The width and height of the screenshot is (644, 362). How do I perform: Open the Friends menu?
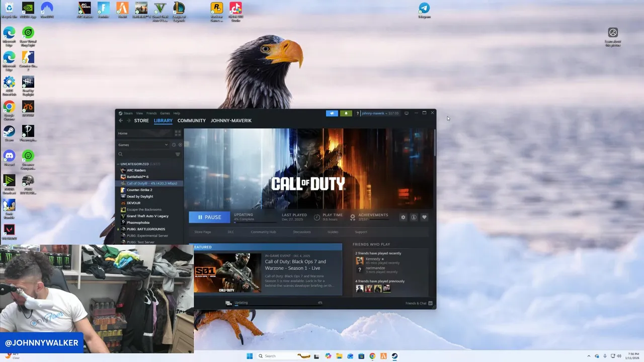[x=151, y=113]
